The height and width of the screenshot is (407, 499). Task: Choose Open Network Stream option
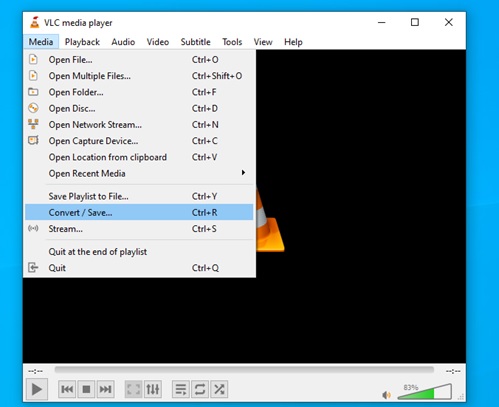coord(139,125)
